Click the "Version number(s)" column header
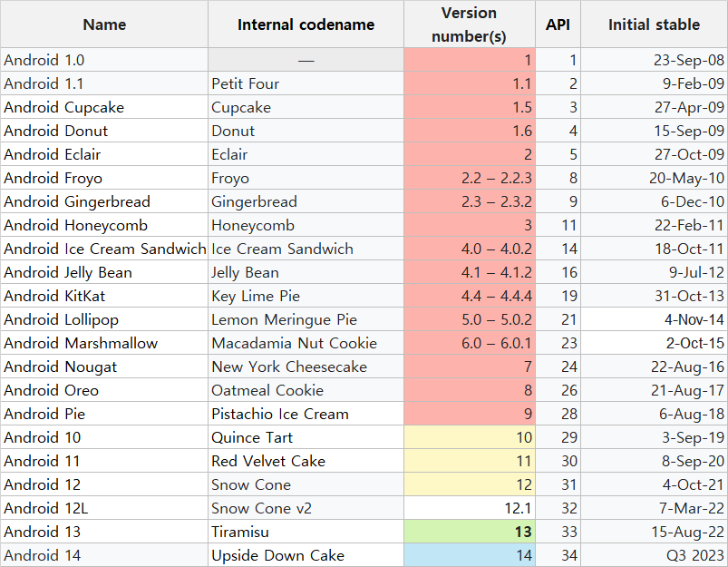728x567 pixels. tap(470, 24)
